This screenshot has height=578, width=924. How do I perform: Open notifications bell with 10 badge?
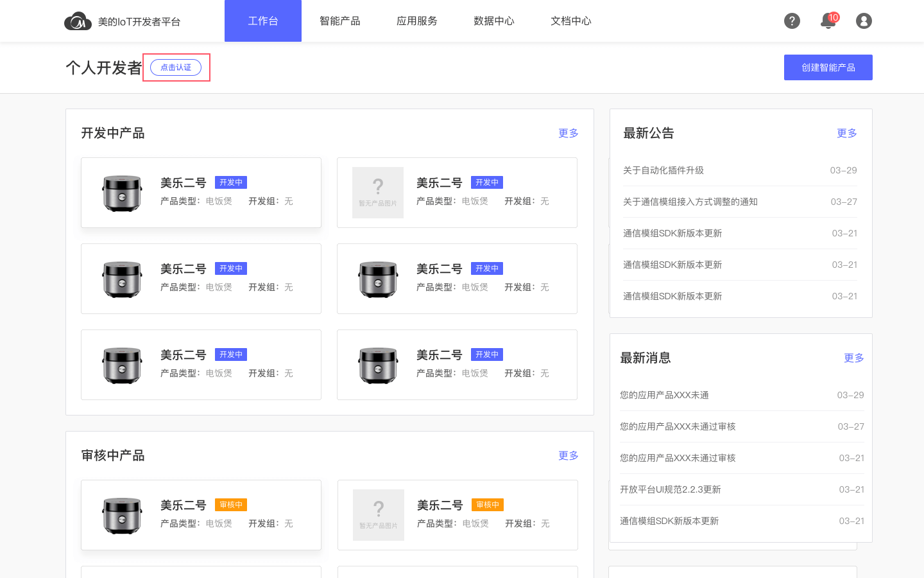(828, 21)
